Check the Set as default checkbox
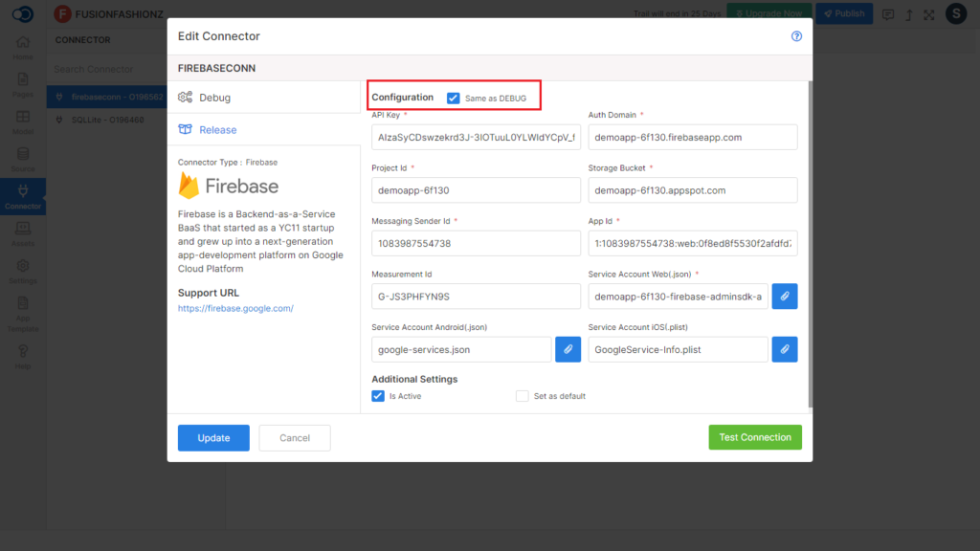This screenshot has height=551, width=980. coord(522,396)
